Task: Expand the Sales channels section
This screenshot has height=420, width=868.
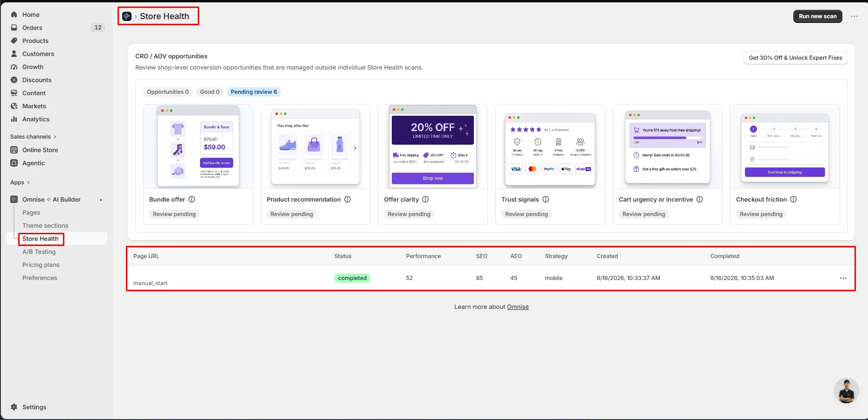Action: coord(33,137)
